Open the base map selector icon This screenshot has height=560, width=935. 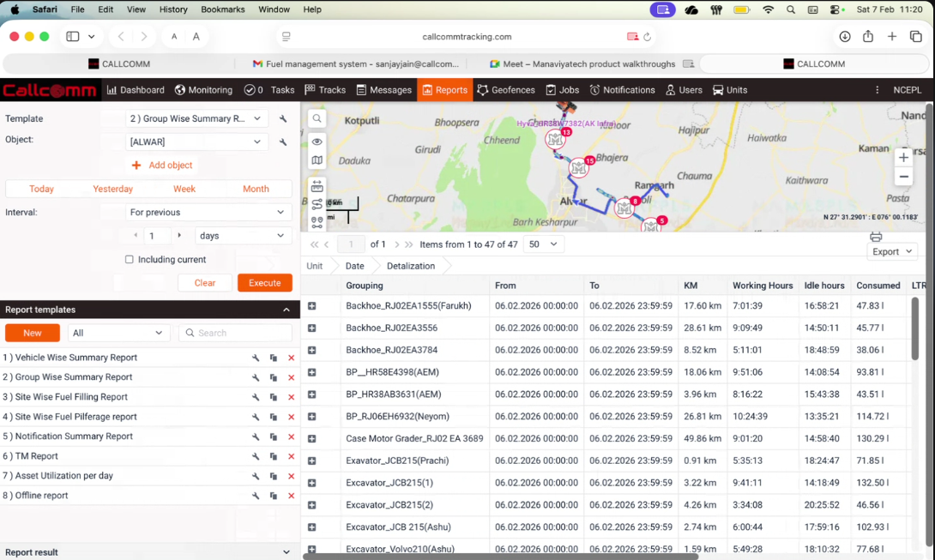[317, 160]
